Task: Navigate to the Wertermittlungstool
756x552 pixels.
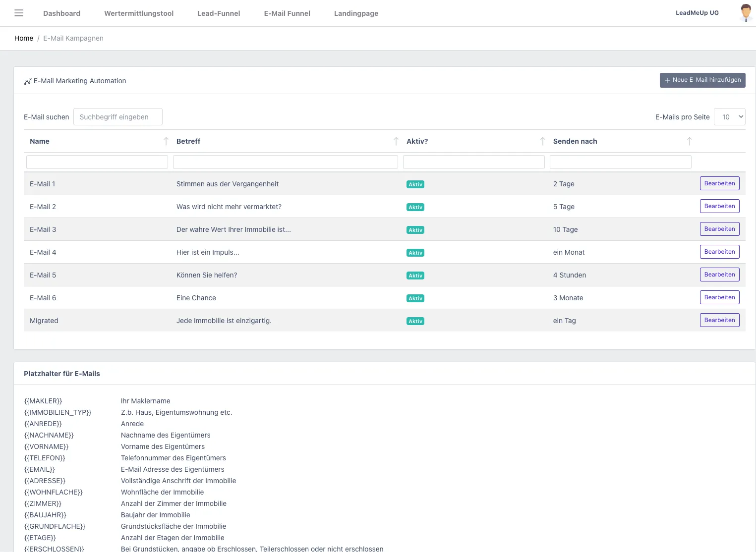Action: pos(138,13)
